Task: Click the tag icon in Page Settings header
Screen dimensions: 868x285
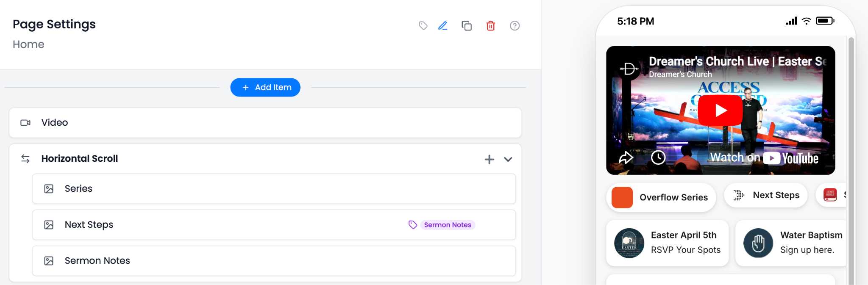Action: [423, 26]
